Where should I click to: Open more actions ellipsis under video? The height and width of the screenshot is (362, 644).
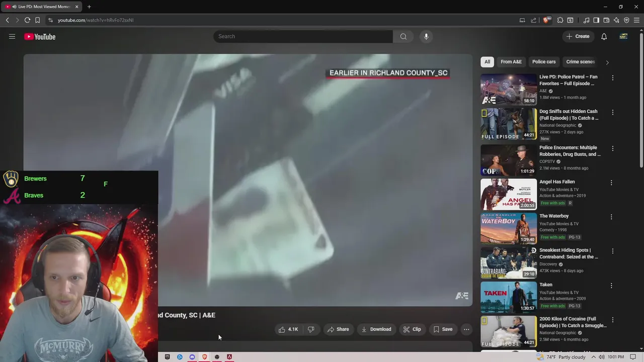(466, 329)
